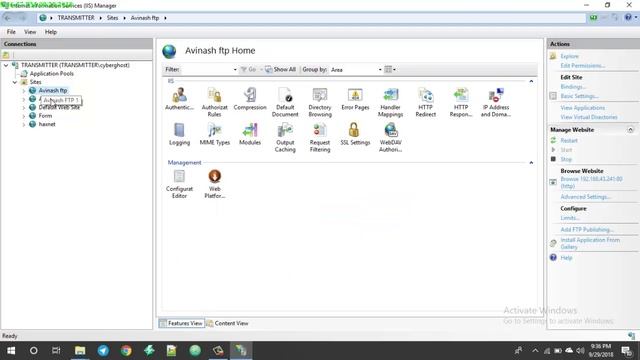Click the Filter input field
640x360 pixels.
coord(206,70)
